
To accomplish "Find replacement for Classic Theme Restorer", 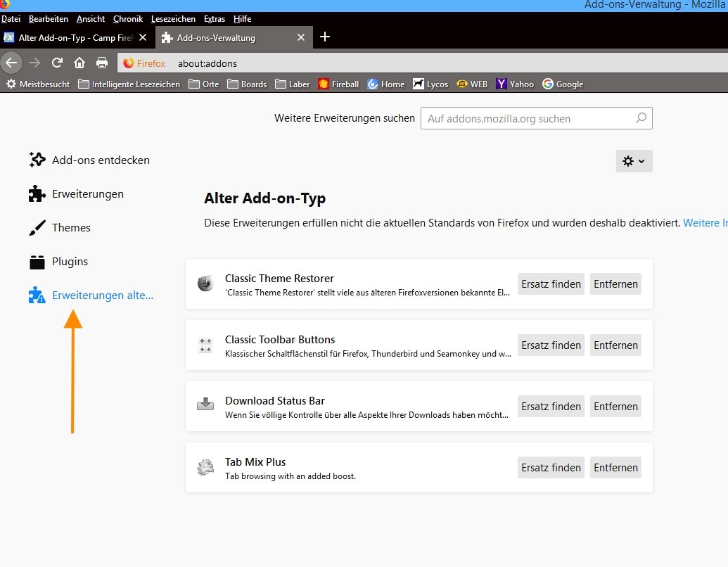I will point(551,283).
